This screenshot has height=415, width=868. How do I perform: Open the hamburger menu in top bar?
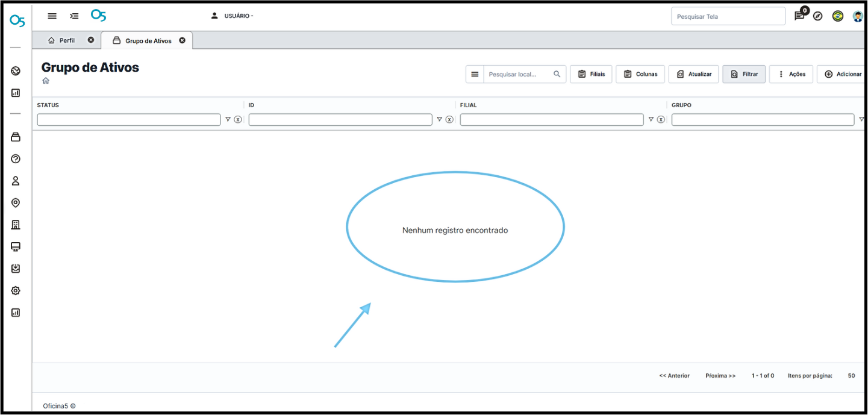[52, 16]
